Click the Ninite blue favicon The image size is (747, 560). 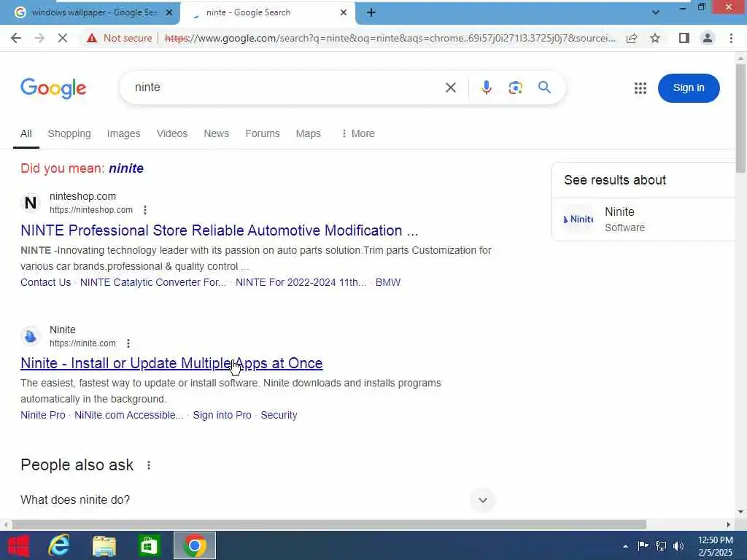click(31, 336)
